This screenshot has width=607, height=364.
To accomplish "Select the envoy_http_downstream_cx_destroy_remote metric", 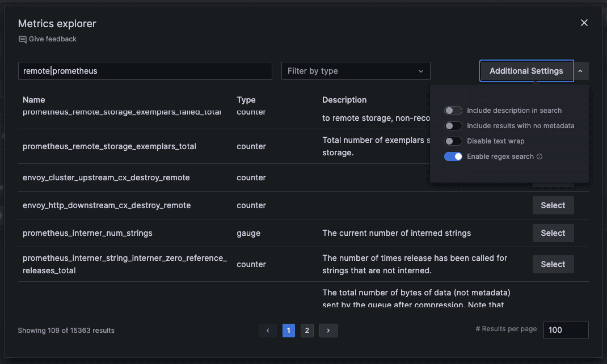I will [553, 205].
